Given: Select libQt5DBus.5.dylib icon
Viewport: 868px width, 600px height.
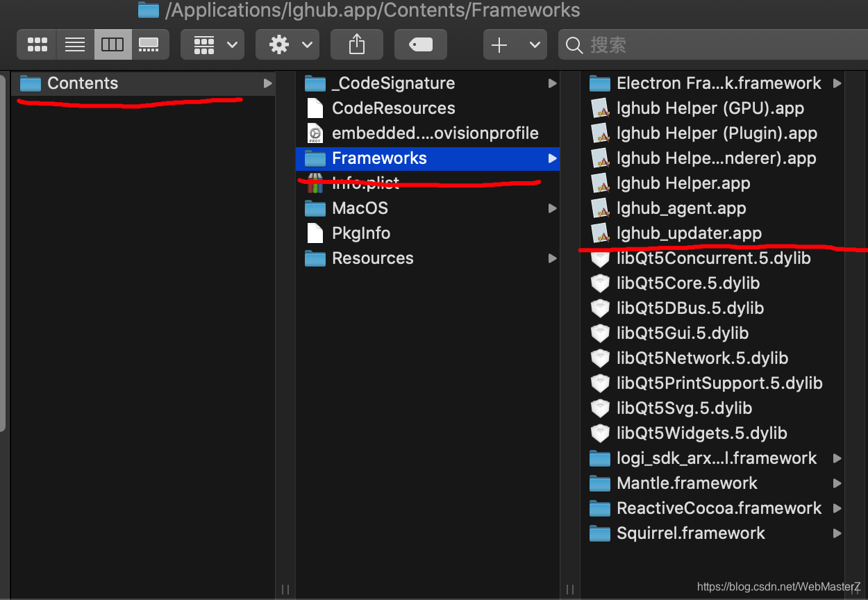Looking at the screenshot, I should (600, 308).
